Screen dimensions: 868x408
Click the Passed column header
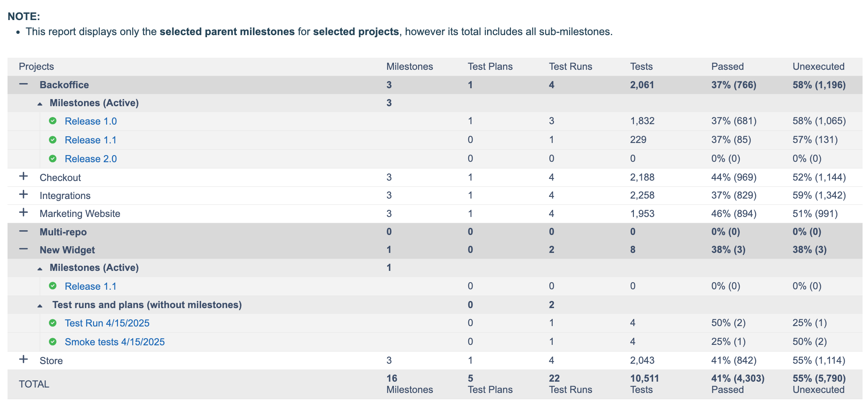[728, 66]
